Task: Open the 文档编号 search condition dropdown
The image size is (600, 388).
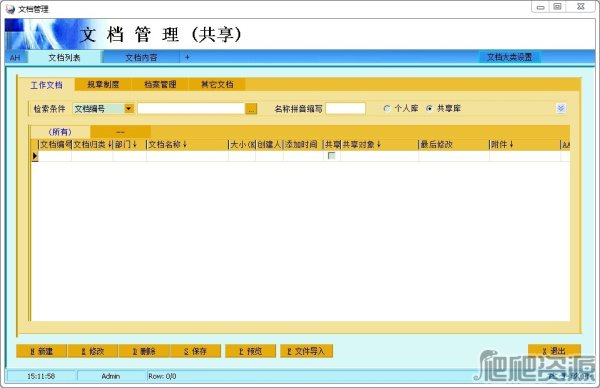Action: point(129,109)
